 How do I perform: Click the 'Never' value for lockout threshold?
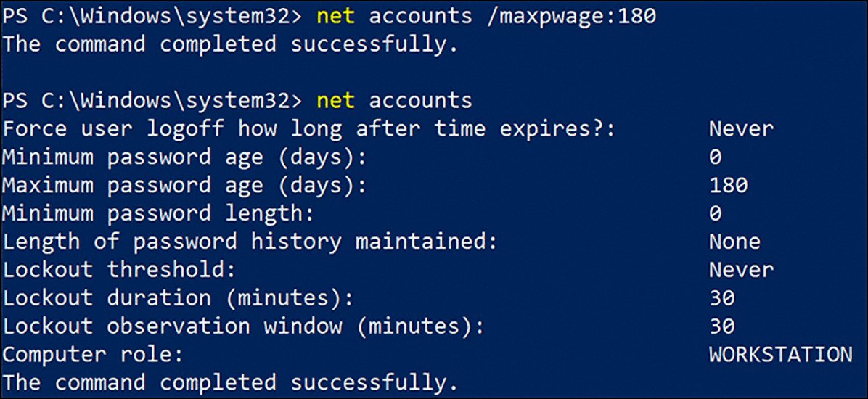tap(741, 270)
